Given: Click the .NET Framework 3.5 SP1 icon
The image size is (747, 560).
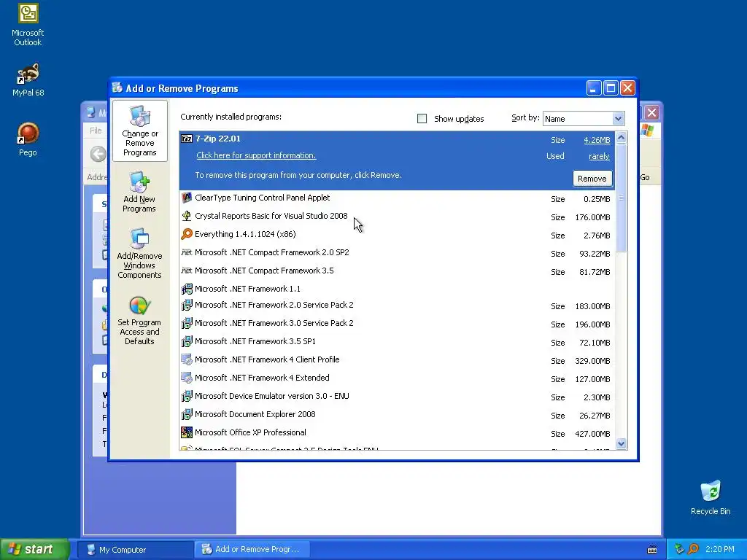Looking at the screenshot, I should (x=187, y=341).
